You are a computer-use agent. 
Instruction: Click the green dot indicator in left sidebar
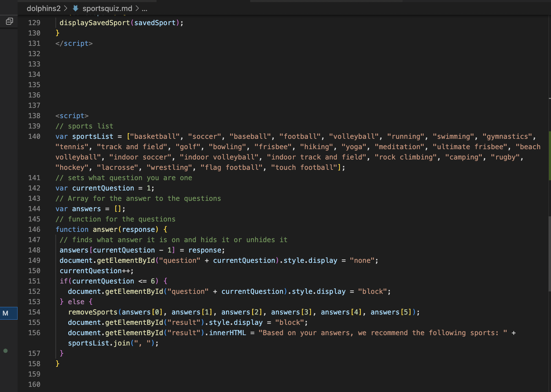click(x=6, y=351)
